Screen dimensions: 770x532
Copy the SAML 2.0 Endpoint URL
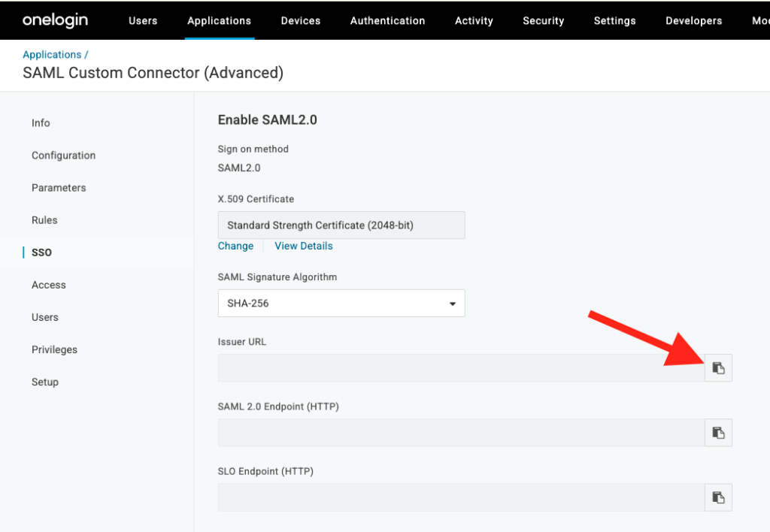click(x=717, y=432)
